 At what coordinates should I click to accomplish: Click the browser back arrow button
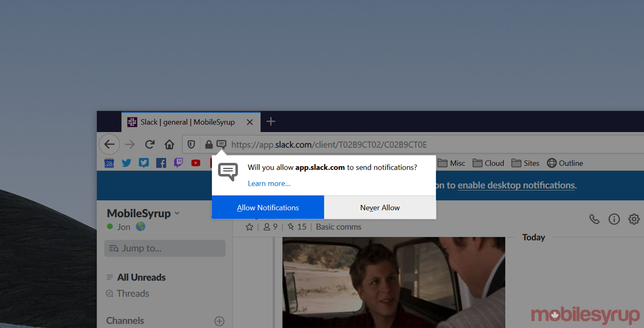109,144
